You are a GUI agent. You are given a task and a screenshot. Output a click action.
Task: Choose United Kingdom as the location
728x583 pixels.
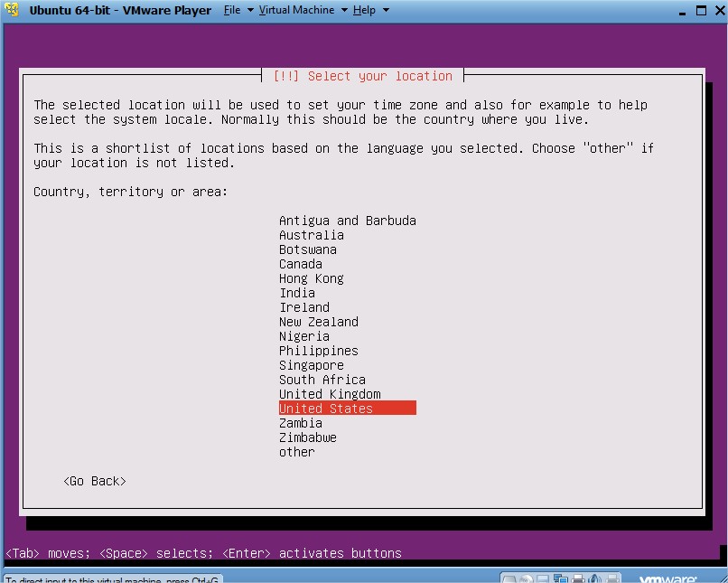330,393
